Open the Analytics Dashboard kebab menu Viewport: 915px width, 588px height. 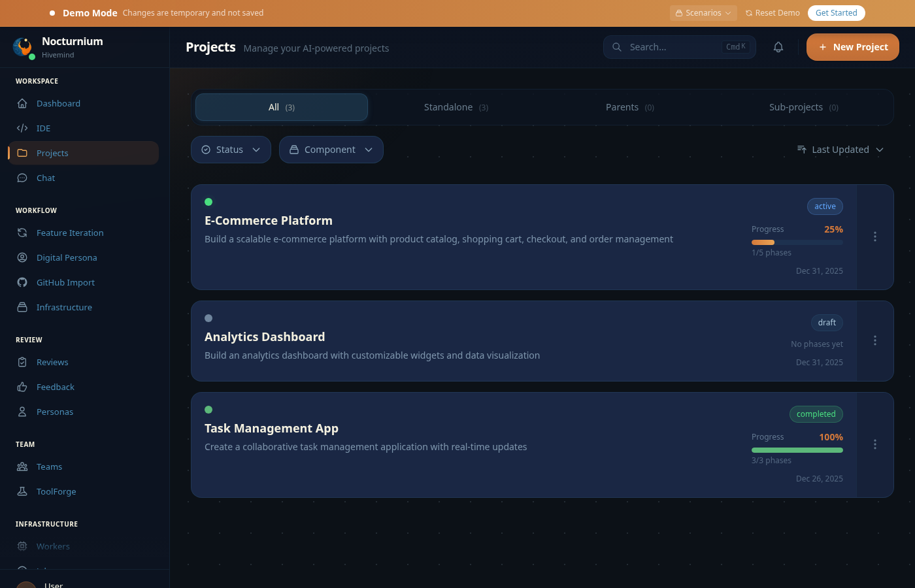874,340
